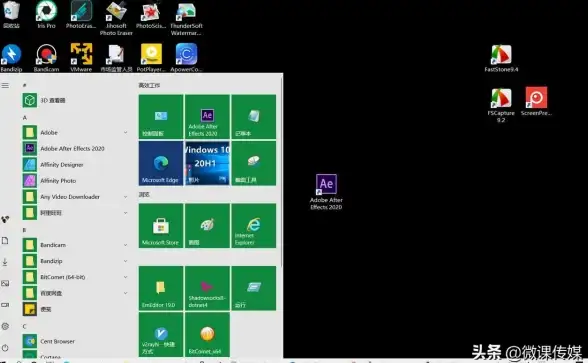Open the paint palette tile
Image resolution: width=588 pixels, height=363 pixels.
[207, 226]
